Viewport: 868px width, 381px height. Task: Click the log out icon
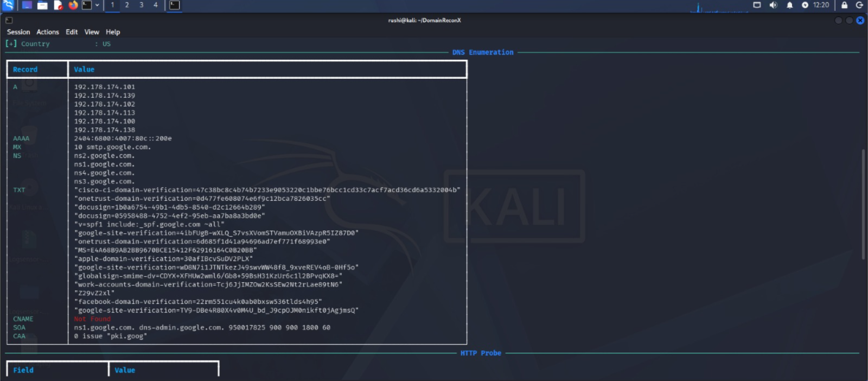859,5
